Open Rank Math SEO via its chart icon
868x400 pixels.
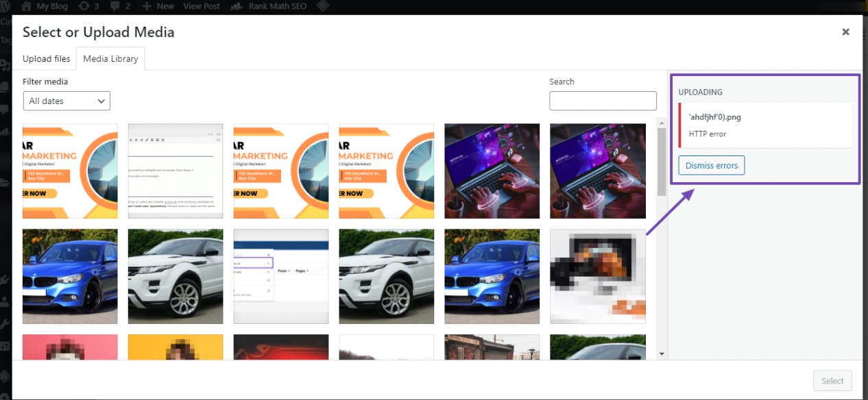pyautogui.click(x=236, y=6)
